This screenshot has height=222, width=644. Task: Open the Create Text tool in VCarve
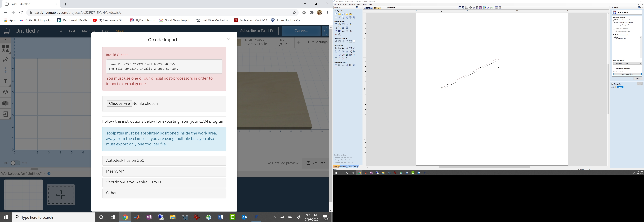(336, 31)
